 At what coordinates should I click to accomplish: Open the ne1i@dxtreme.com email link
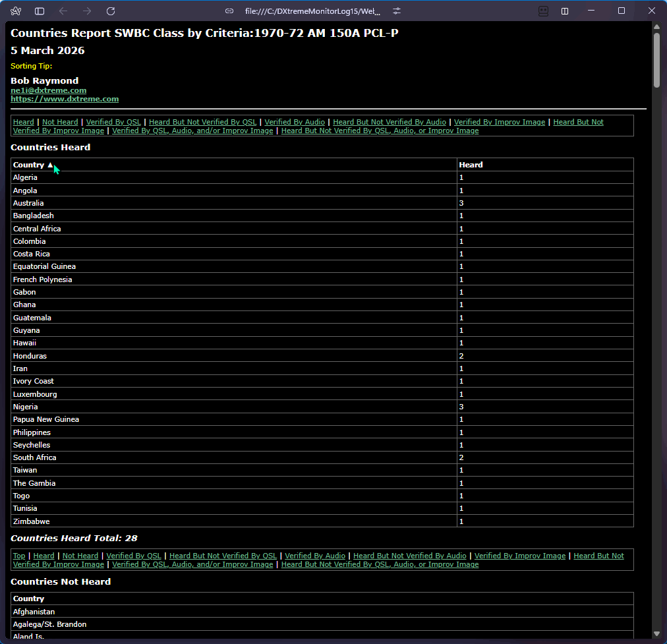pyautogui.click(x=48, y=90)
